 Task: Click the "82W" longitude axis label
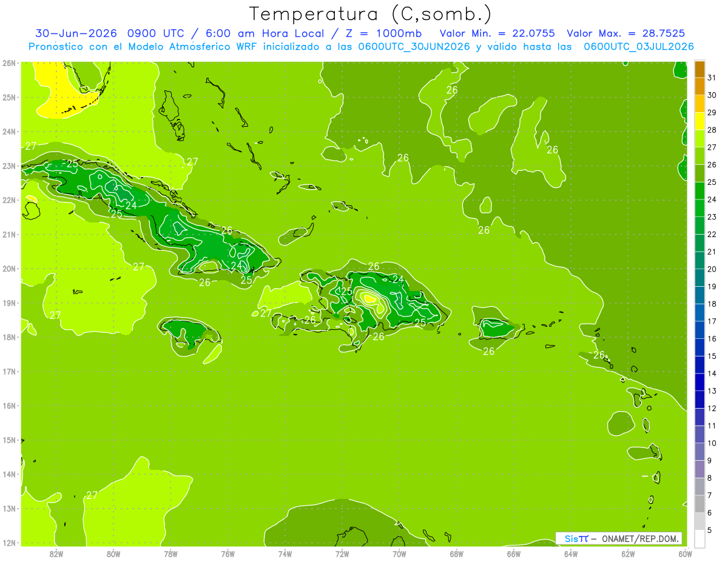point(56,554)
